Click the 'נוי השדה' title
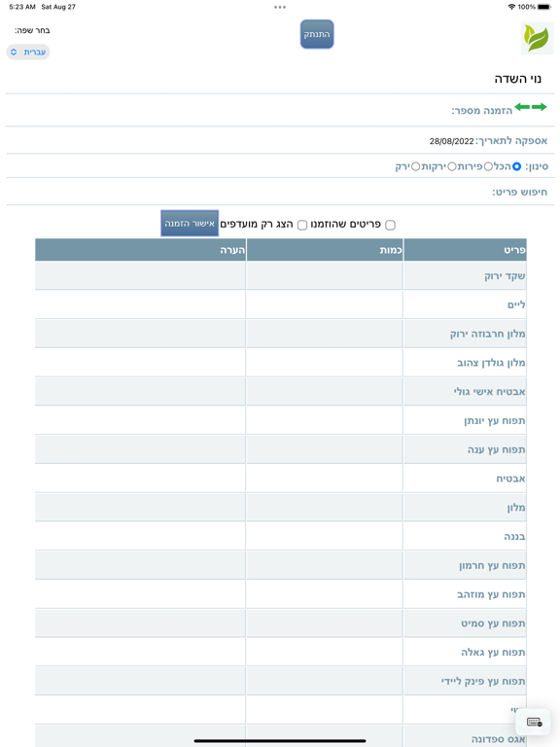Screen dimensions: 560x747 point(517,79)
